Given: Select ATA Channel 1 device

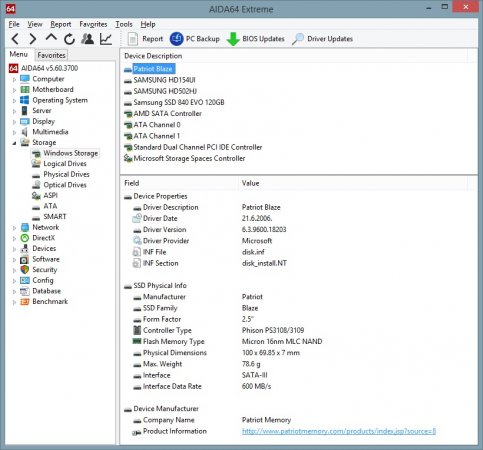Looking at the screenshot, I should click(152, 136).
